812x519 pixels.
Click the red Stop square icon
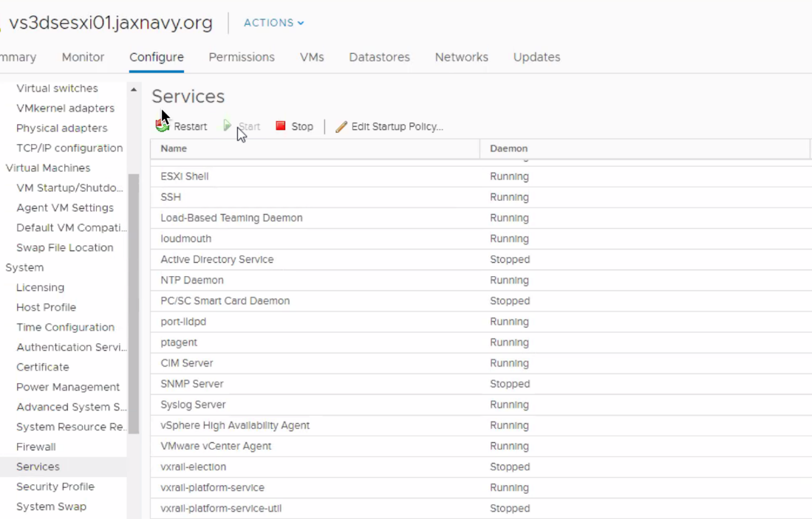tap(281, 126)
